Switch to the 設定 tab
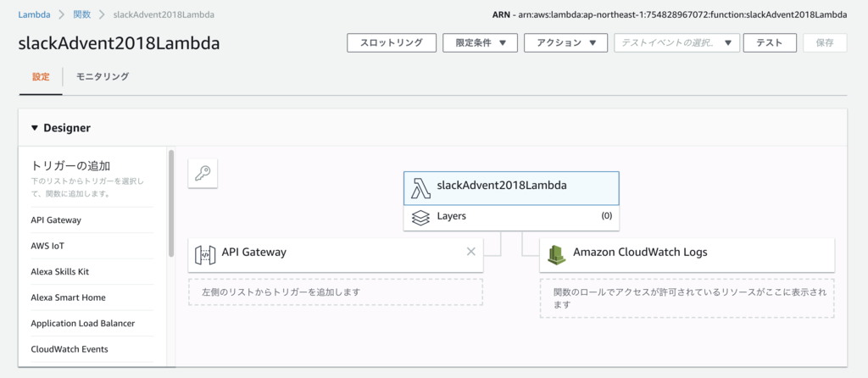The image size is (868, 378). [41, 77]
